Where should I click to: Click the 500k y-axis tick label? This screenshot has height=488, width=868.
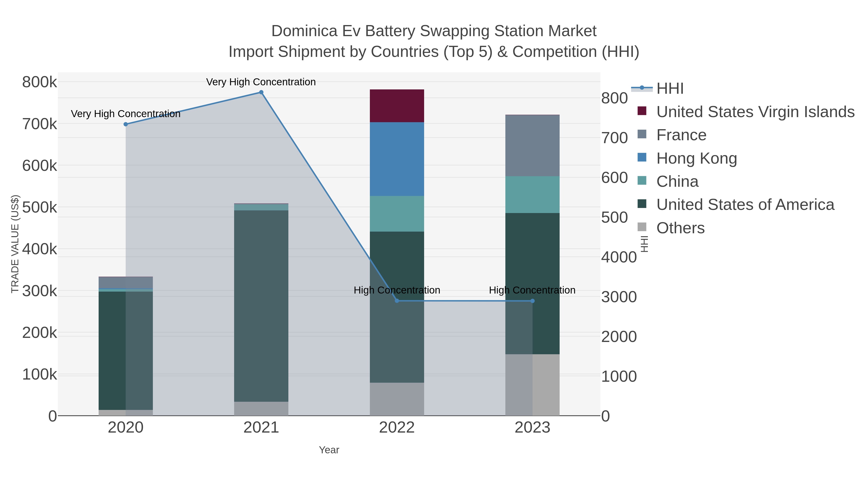pos(40,207)
